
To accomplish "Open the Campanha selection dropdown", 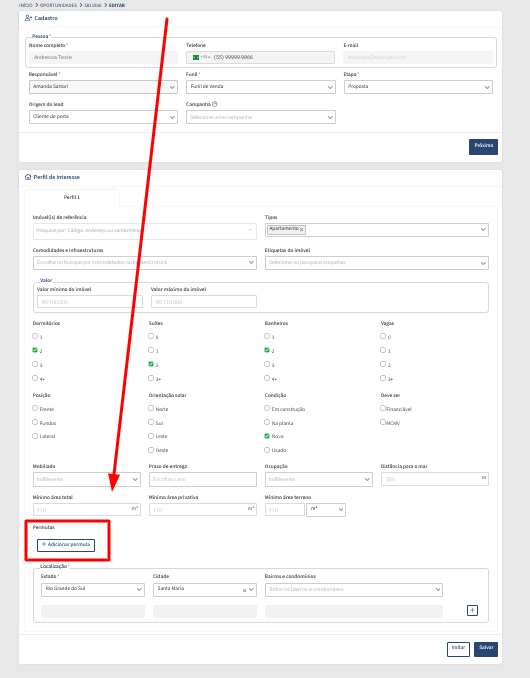I will [x=261, y=117].
